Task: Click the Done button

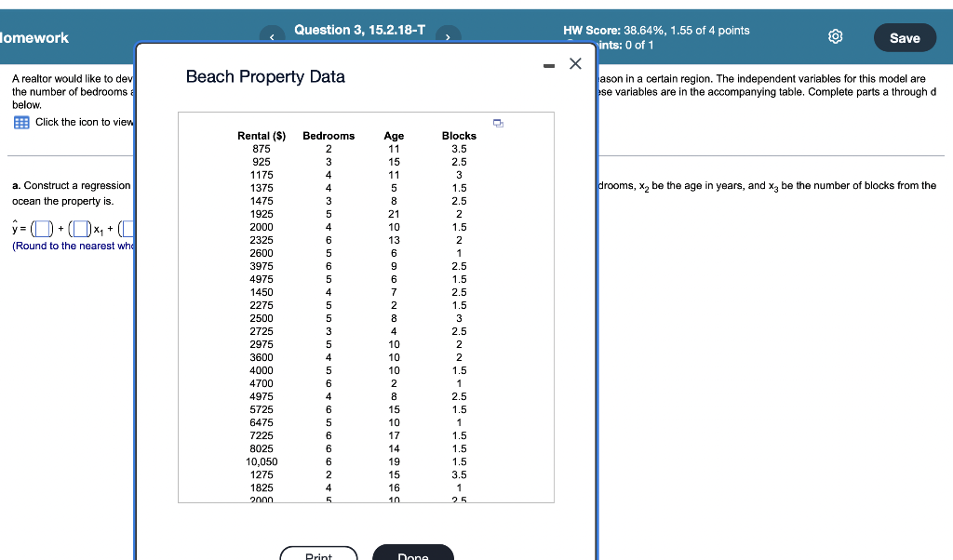Action: coord(412,555)
